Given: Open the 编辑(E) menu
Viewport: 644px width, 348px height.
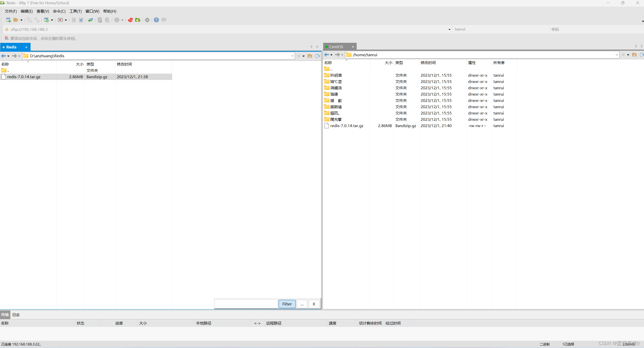Looking at the screenshot, I should point(26,11).
